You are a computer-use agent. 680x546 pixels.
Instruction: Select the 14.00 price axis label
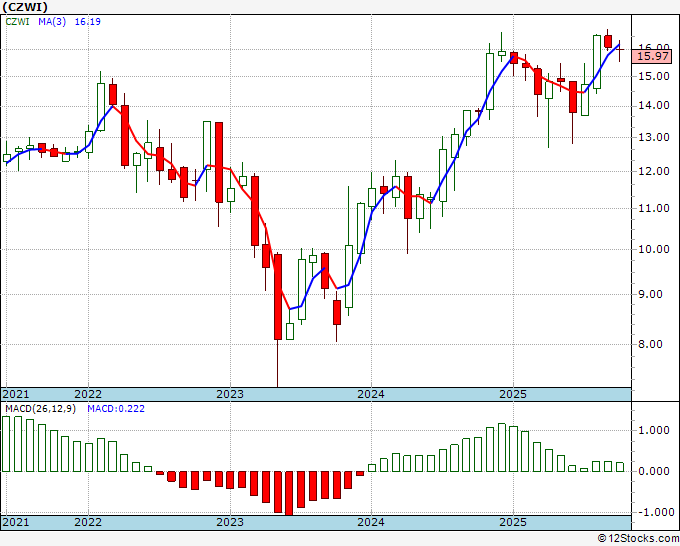[654, 105]
